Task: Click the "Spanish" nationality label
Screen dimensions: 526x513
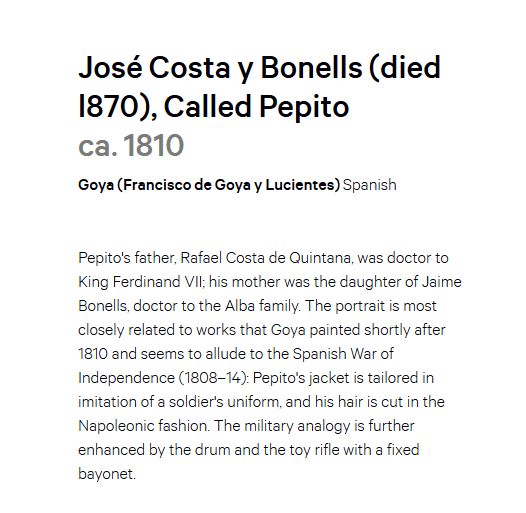Action: point(369,185)
